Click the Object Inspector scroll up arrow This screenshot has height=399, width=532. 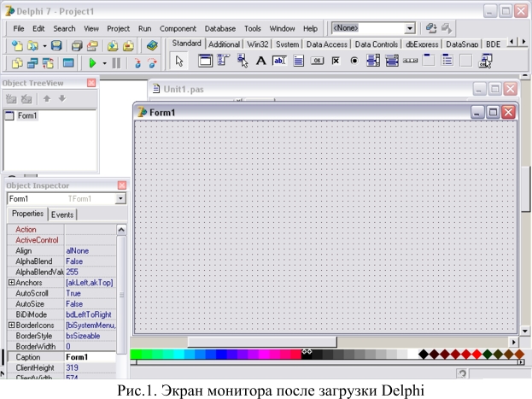point(121,230)
